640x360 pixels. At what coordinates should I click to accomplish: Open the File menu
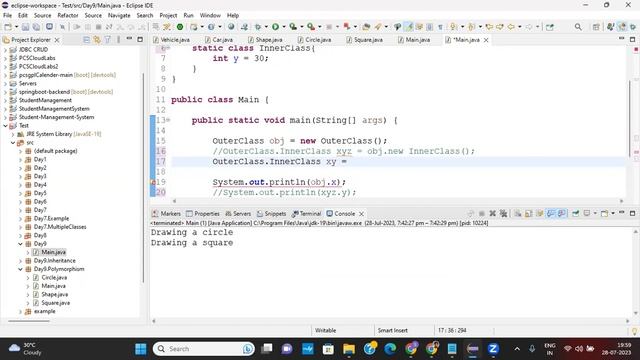7,16
